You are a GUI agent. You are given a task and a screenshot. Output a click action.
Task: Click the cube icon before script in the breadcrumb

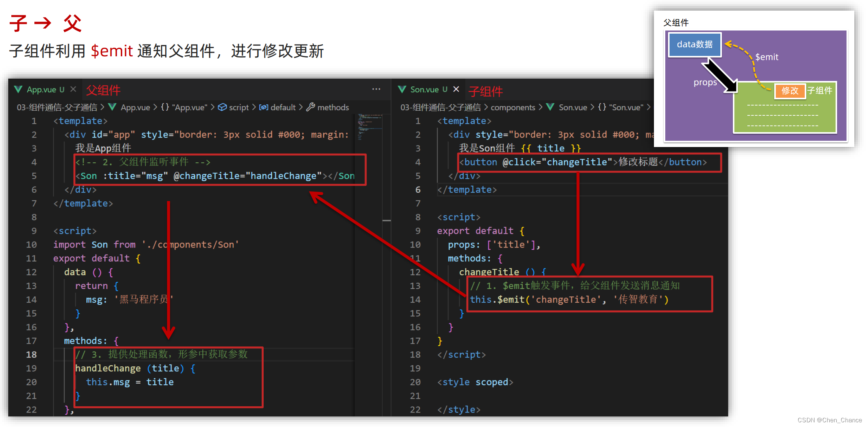222,107
